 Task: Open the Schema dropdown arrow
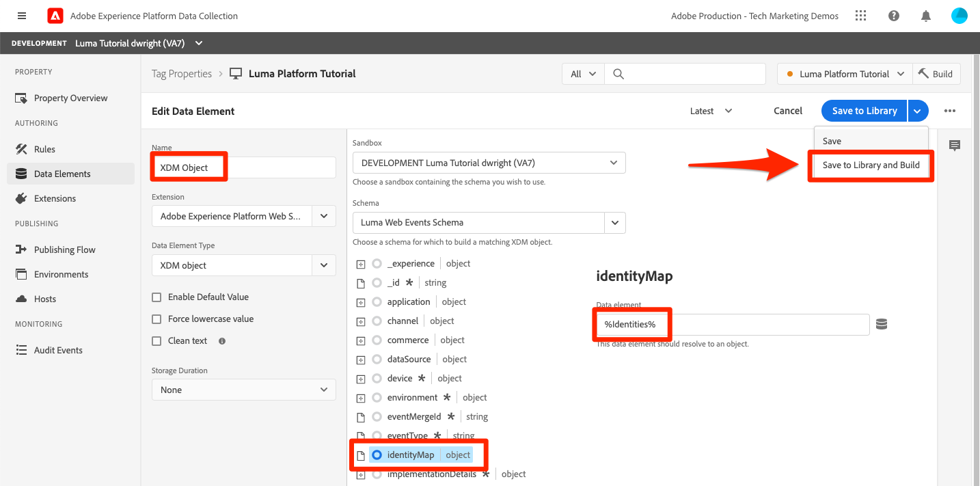(615, 223)
